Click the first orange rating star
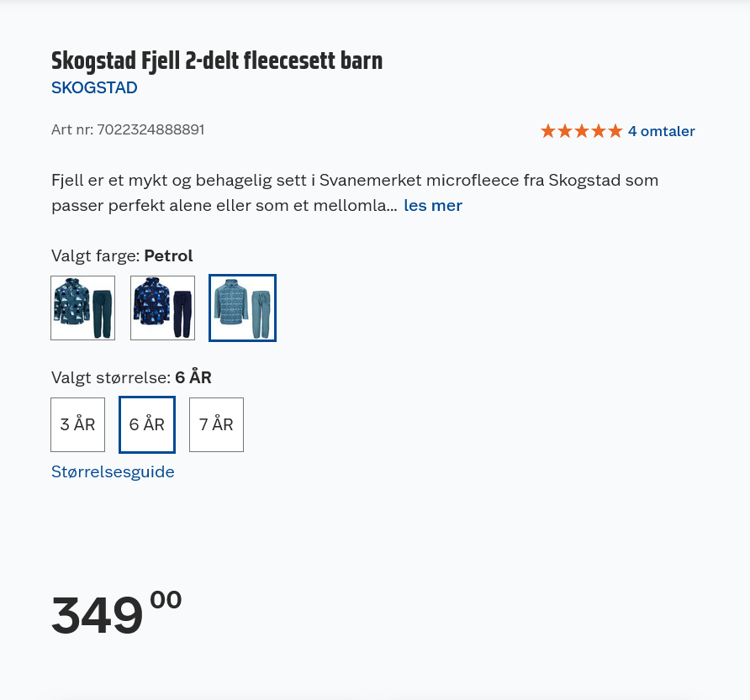The image size is (750, 700). pos(548,131)
